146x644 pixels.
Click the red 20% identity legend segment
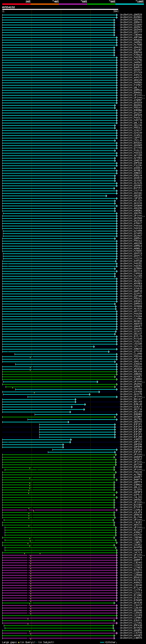[16, 4]
